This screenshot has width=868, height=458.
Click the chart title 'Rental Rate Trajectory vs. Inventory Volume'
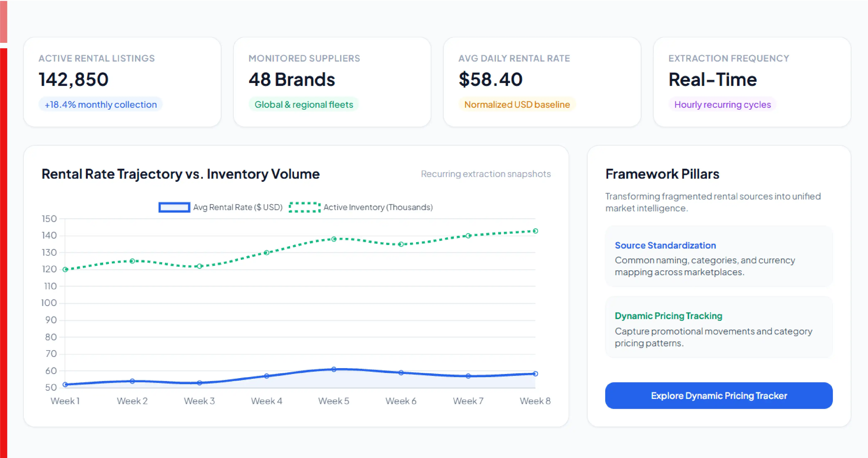tap(180, 174)
